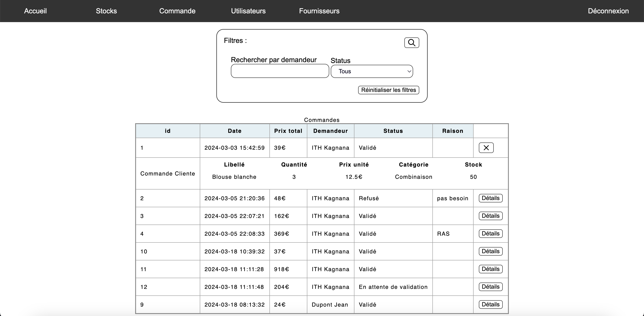Select the Raison column header
Viewport: 644px width, 316px height.
pyautogui.click(x=453, y=131)
